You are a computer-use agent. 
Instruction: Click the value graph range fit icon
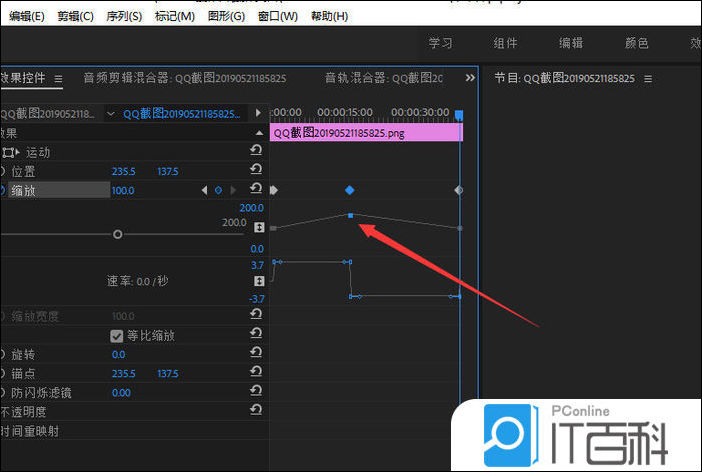(x=259, y=228)
